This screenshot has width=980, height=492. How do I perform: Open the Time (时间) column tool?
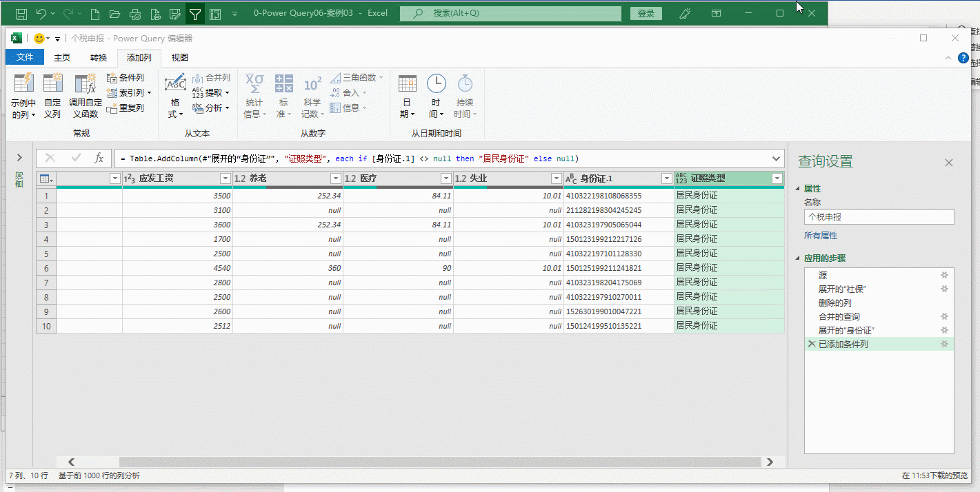tap(436, 84)
